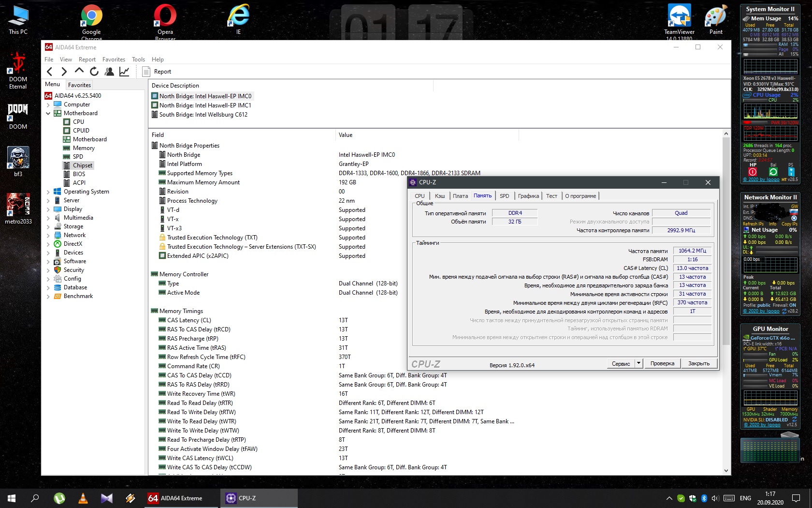Screen dimensions: 812x508
Task: Collapse the Motherboard tree node
Action: [48, 113]
